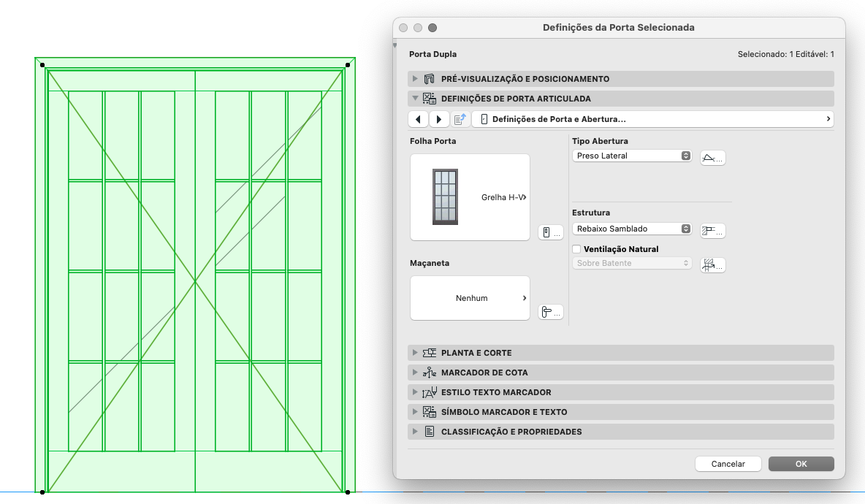865x504 pixels.
Task: Expand the Classificação e Propriedades section
Action: [415, 432]
